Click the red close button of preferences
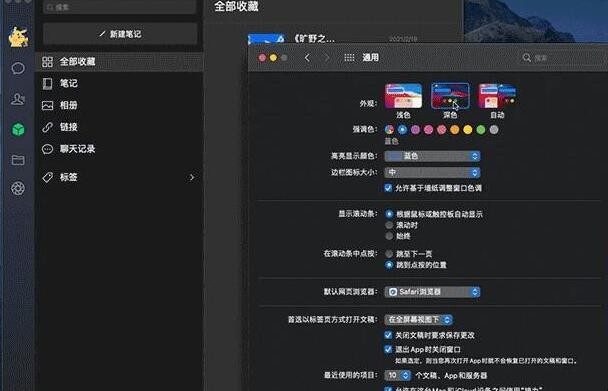The width and height of the screenshot is (608, 391). [x=263, y=58]
